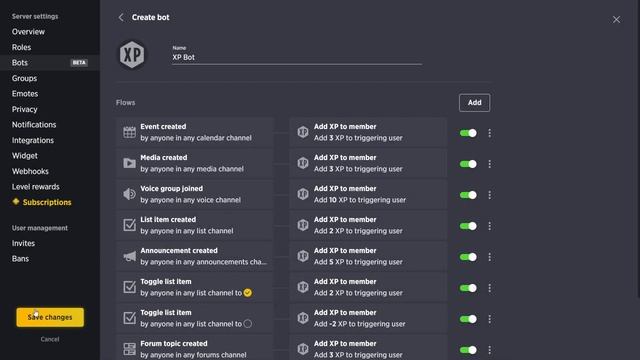The height and width of the screenshot is (360, 640).
Task: Open more options for Add -2 XP flow
Action: click(x=489, y=319)
